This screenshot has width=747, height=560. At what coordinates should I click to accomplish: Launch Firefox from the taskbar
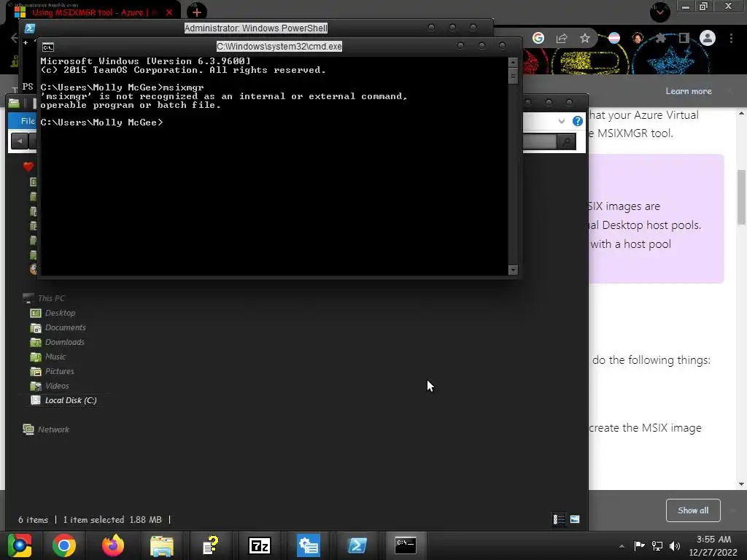coord(113,545)
